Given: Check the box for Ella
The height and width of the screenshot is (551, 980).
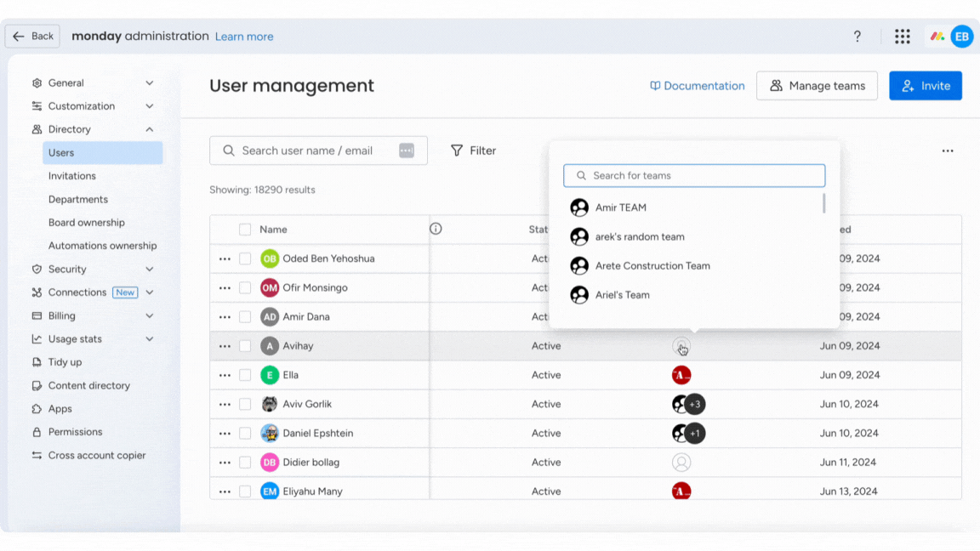Looking at the screenshot, I should (x=245, y=375).
